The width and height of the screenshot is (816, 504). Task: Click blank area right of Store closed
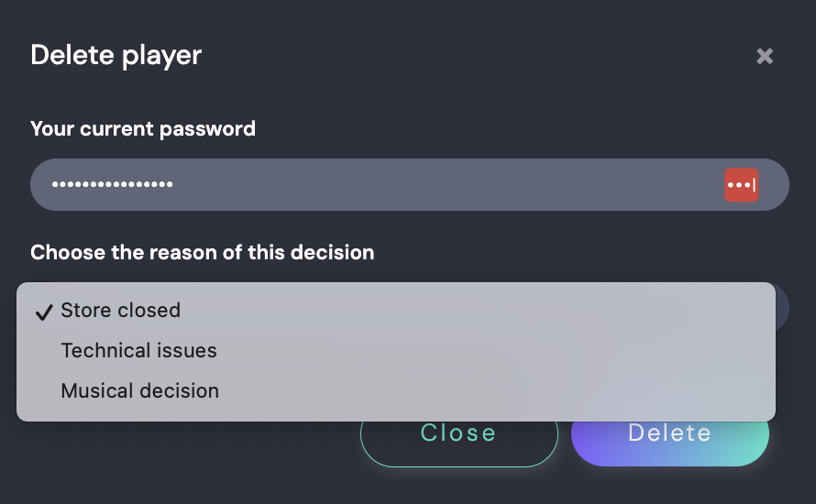pyautogui.click(x=477, y=311)
